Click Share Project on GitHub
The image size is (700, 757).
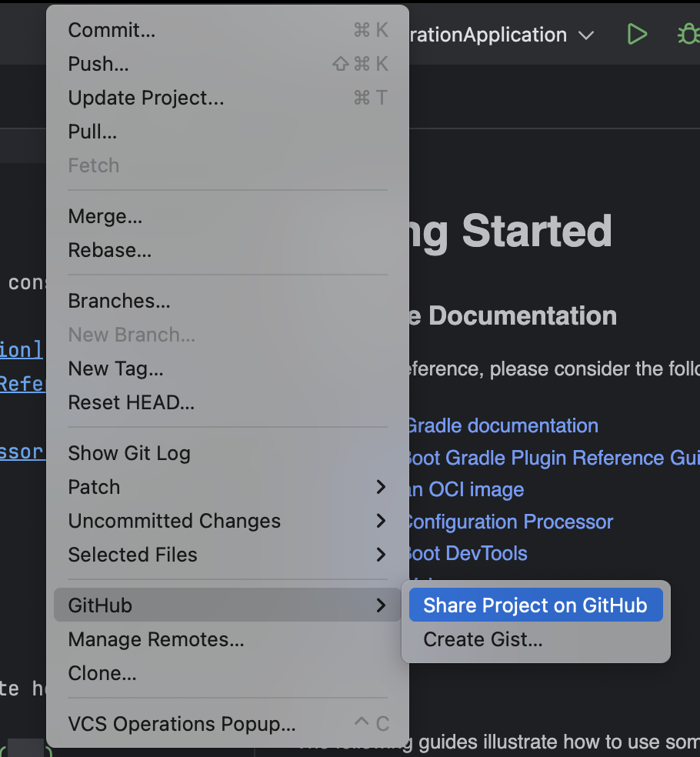536,605
